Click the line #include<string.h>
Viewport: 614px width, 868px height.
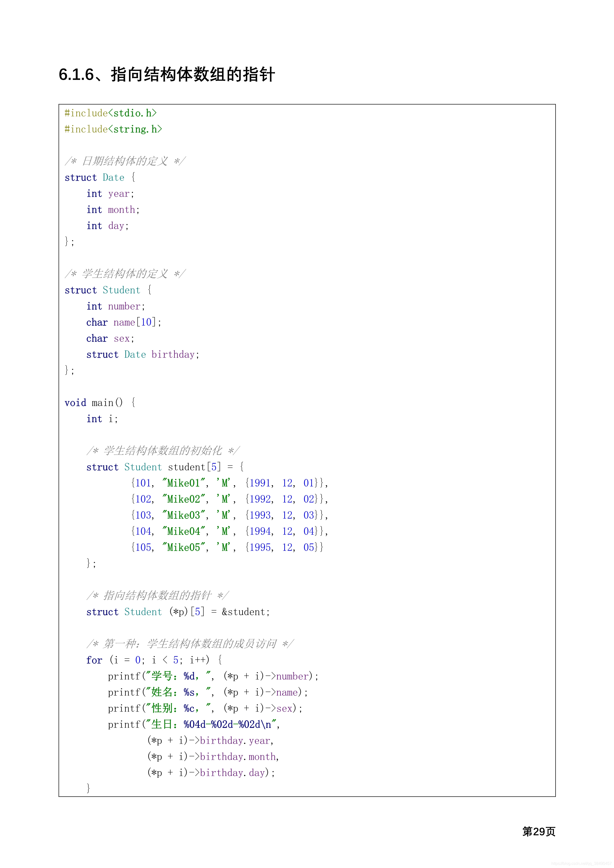[113, 129]
